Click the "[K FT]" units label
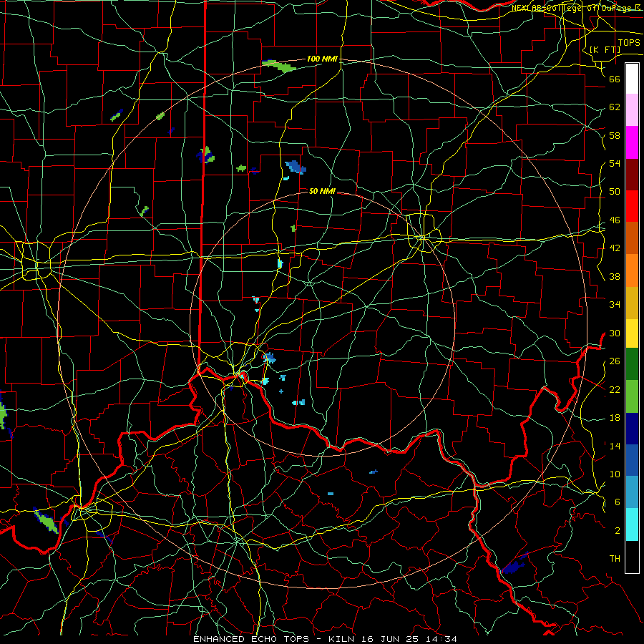Viewport: 644px width, 644px height. point(605,50)
